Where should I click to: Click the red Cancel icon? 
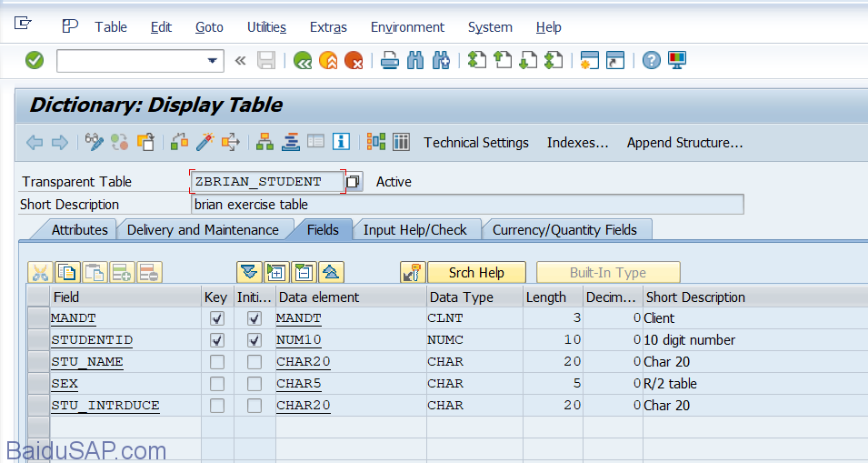354,61
